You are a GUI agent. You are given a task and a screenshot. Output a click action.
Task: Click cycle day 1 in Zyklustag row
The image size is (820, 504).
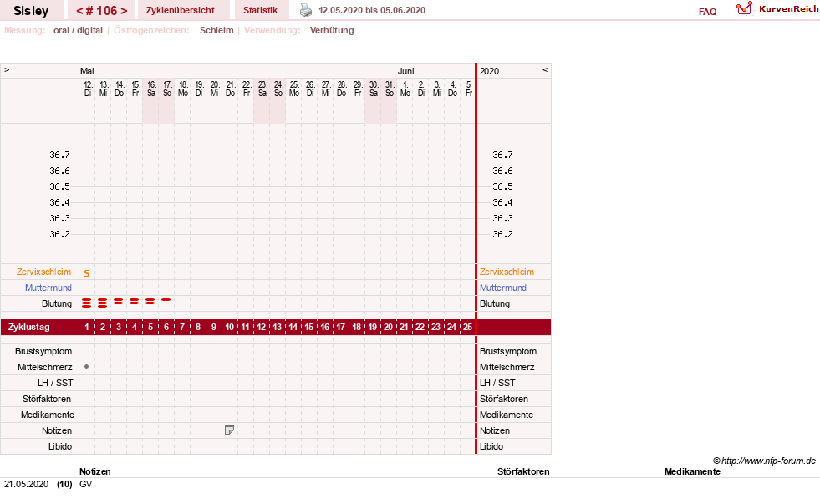pyautogui.click(x=87, y=328)
